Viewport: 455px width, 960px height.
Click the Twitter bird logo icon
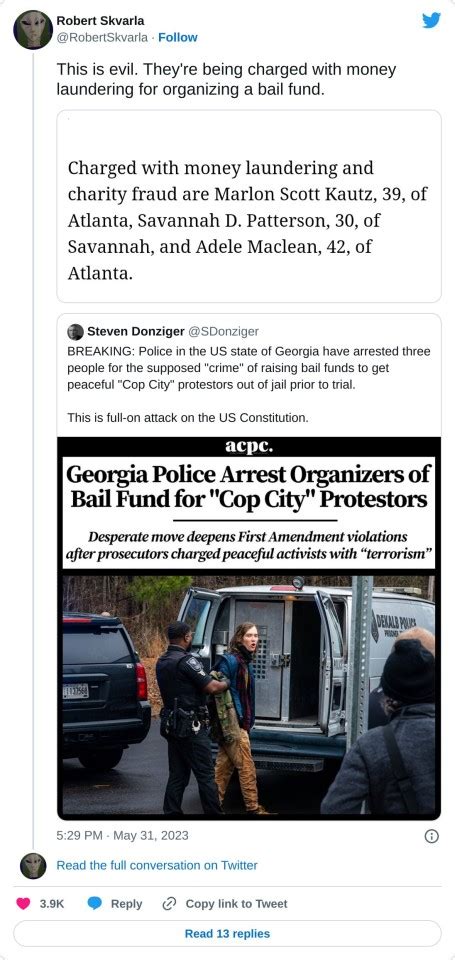pos(432,20)
